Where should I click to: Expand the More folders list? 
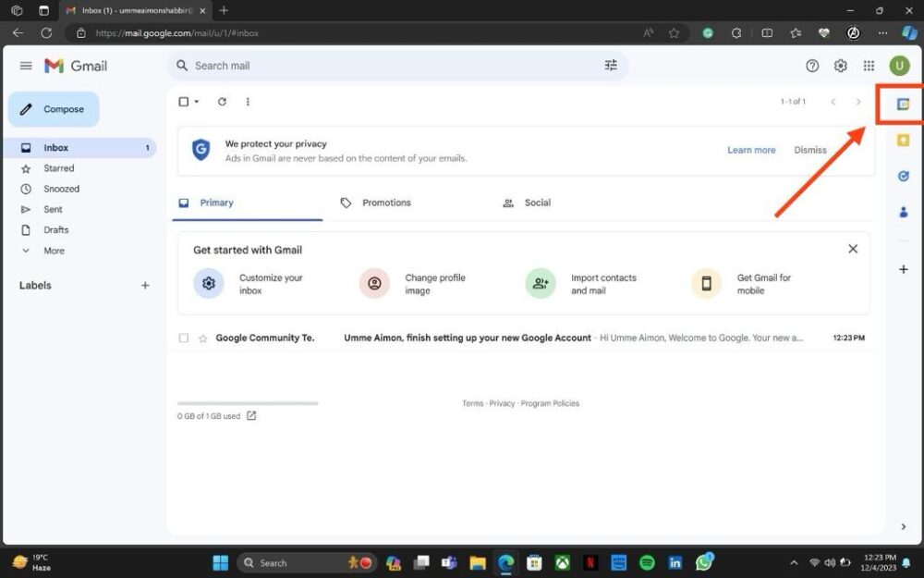click(x=44, y=251)
